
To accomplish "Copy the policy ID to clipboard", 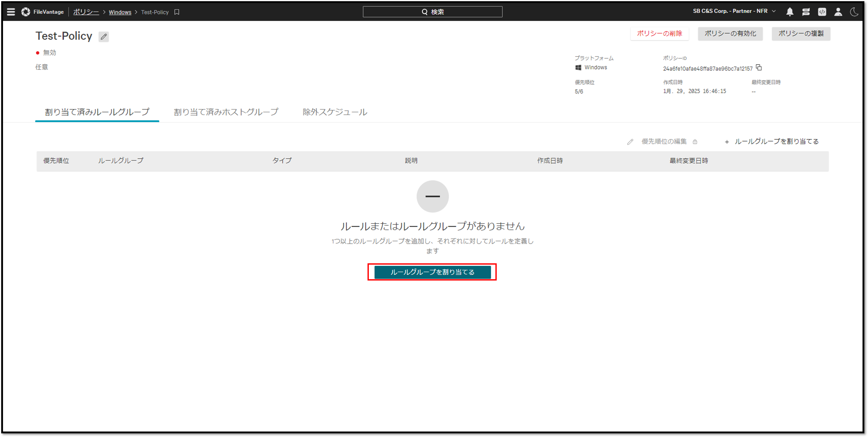I will 759,67.
